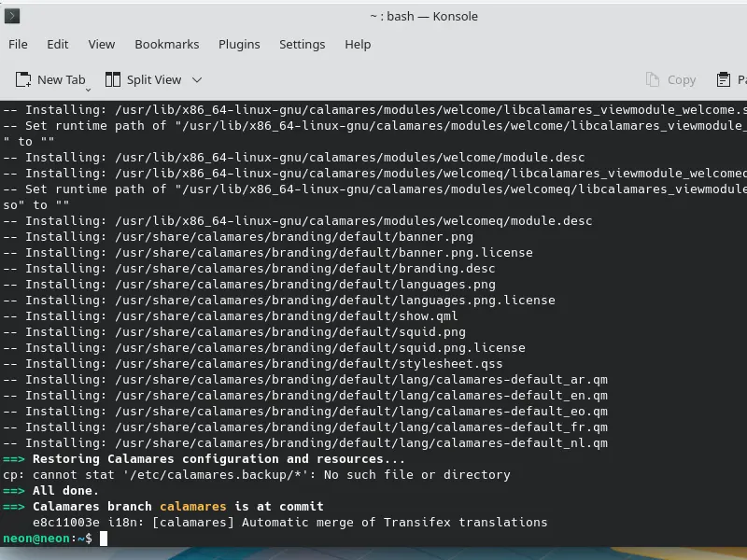The height and width of the screenshot is (560, 747).
Task: Click the show.qml install line
Action: coord(231,316)
